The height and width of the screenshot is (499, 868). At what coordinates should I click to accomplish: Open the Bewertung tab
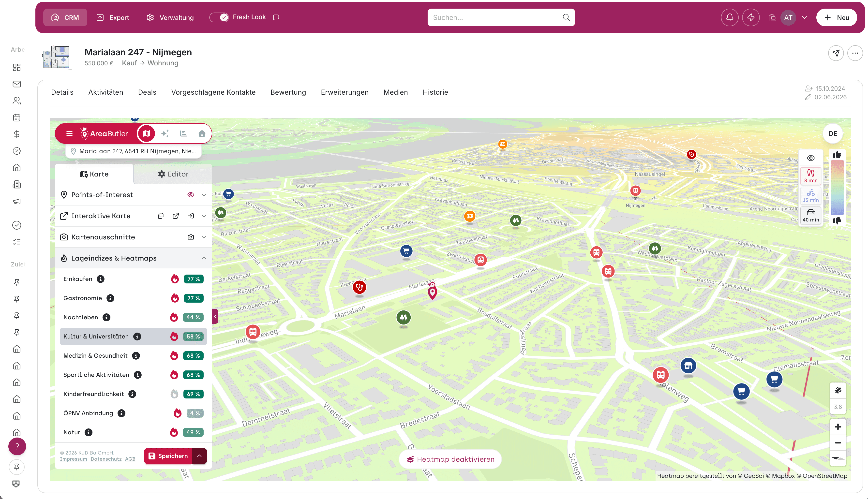pyautogui.click(x=288, y=92)
